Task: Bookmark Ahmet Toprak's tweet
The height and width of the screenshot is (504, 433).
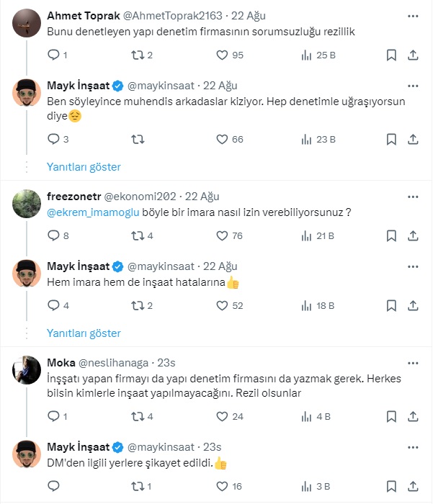Action: 391,55
